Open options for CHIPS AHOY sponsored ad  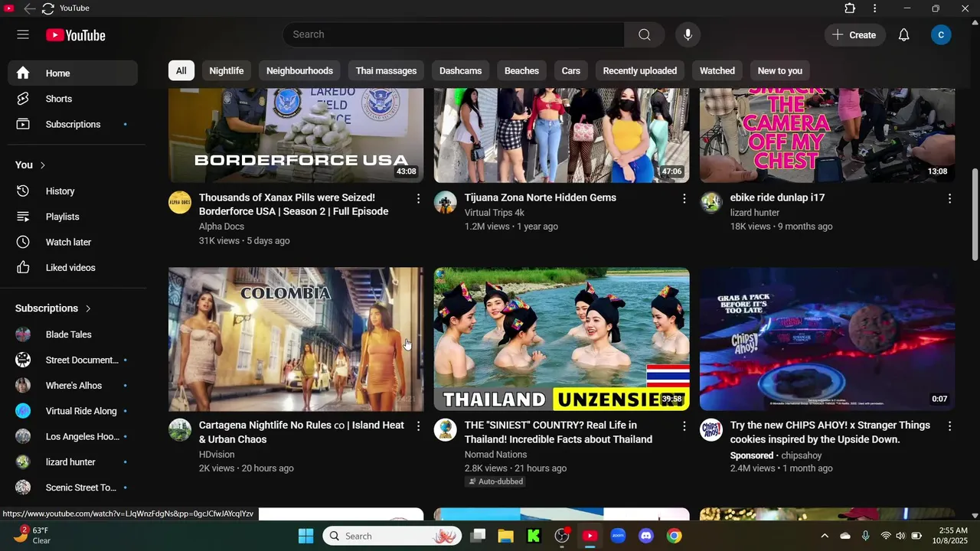(949, 426)
